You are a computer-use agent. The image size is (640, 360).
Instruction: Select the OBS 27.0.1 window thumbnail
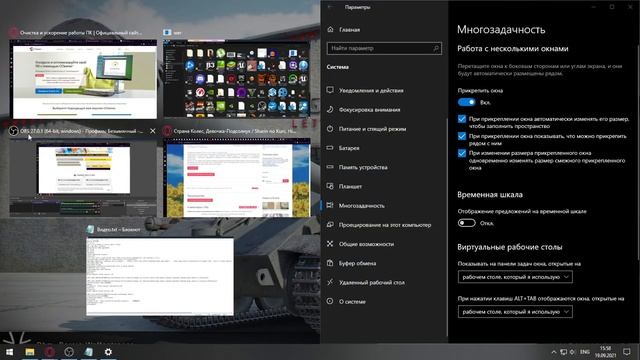click(83, 178)
